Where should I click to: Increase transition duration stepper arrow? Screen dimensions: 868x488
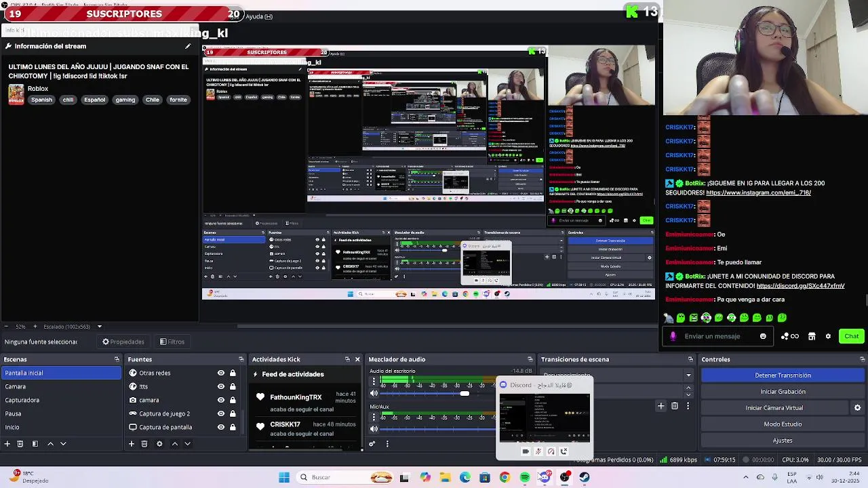pyautogui.click(x=688, y=388)
